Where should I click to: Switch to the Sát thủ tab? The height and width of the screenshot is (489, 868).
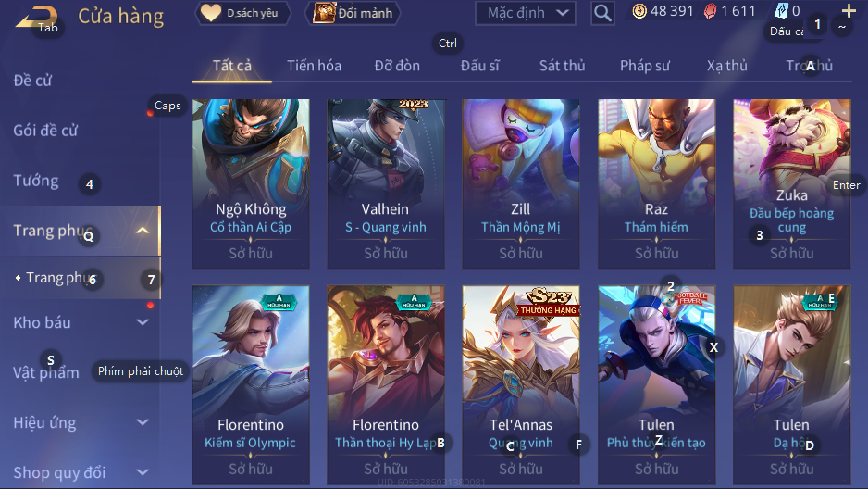(x=562, y=66)
